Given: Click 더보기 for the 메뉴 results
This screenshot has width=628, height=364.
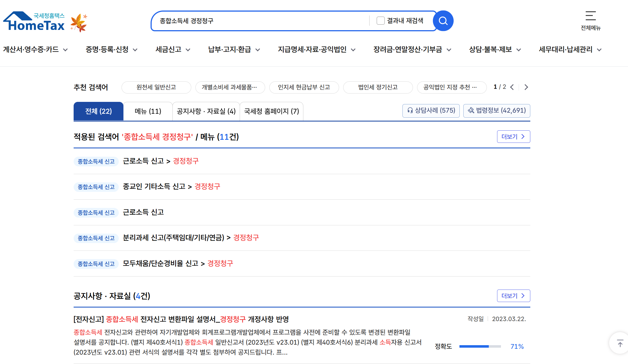Looking at the screenshot, I should [x=513, y=137].
